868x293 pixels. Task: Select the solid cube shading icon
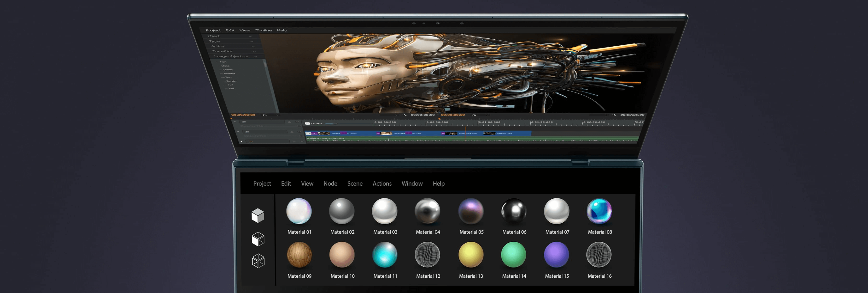[x=258, y=215]
